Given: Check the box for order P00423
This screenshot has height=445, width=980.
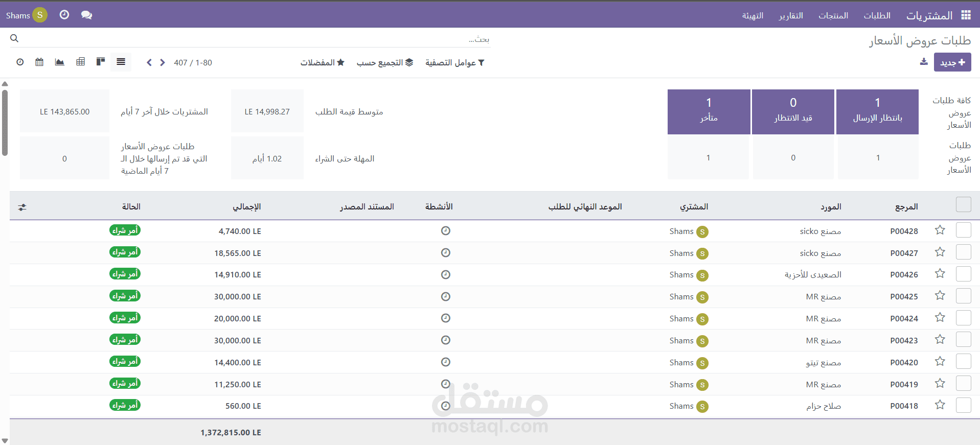Looking at the screenshot, I should click(964, 339).
